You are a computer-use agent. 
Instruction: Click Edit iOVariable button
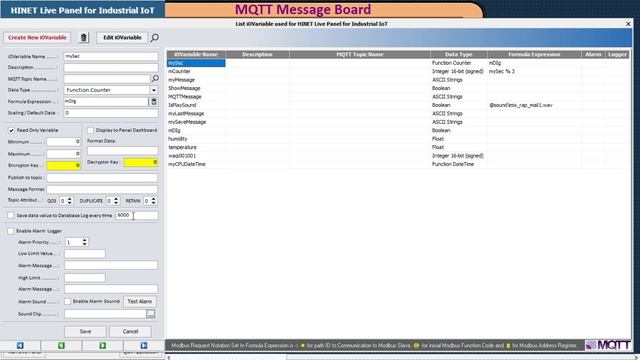tap(122, 38)
